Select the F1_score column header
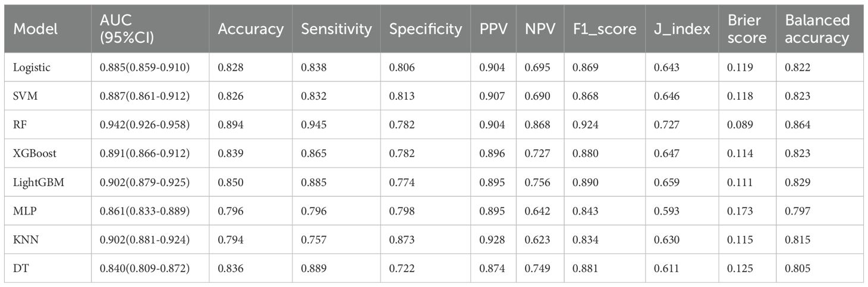Image resolution: width=868 pixels, height=287 pixels. tap(604, 29)
